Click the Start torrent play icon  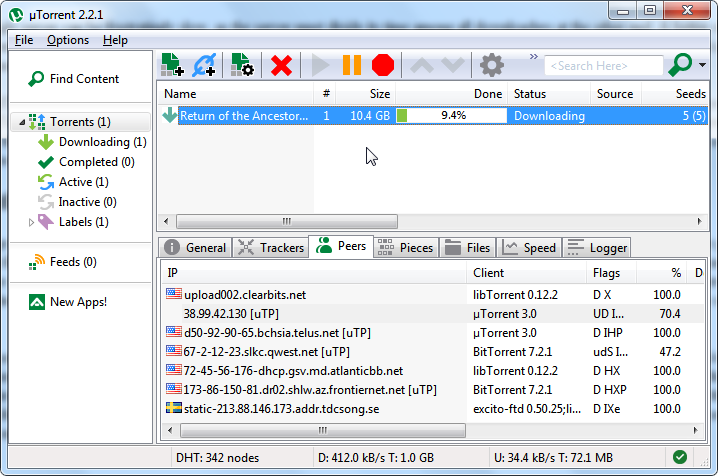coord(320,65)
